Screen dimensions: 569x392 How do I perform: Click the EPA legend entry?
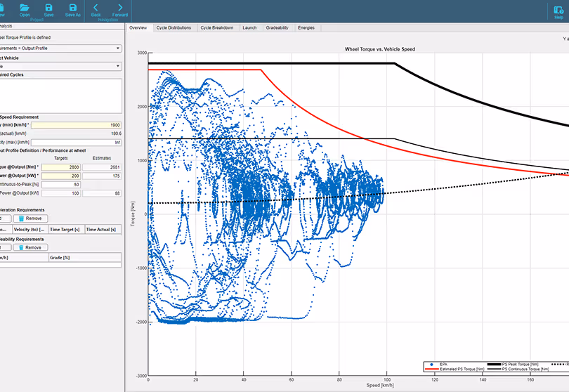pyautogui.click(x=440, y=365)
